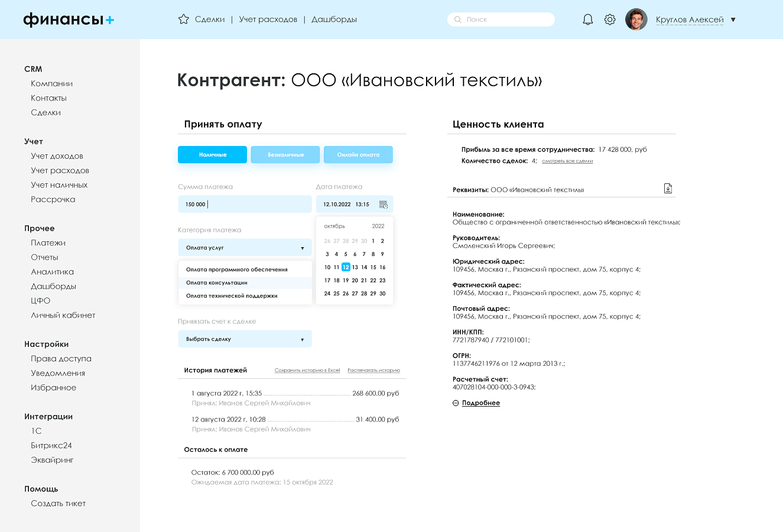Open Компании in the CRM sidebar
The width and height of the screenshot is (783, 532).
coord(52,83)
